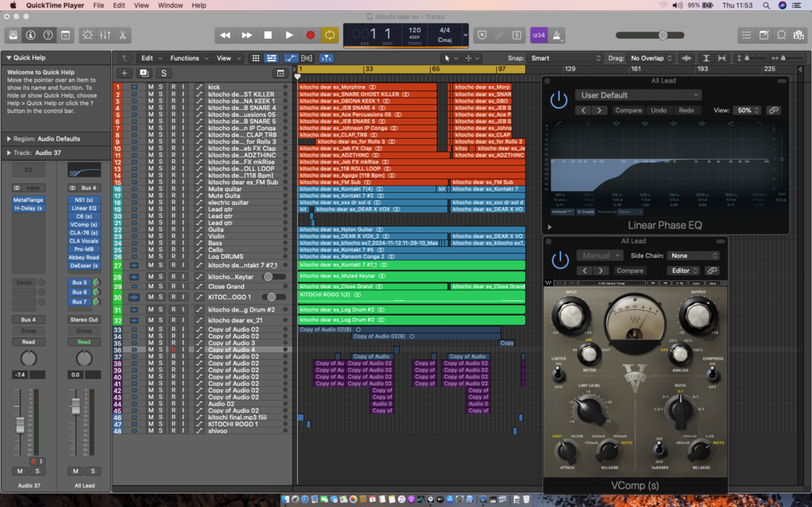The height and width of the screenshot is (507, 812).
Task: Toggle the Quick Help question mark button
Action: tap(48, 36)
